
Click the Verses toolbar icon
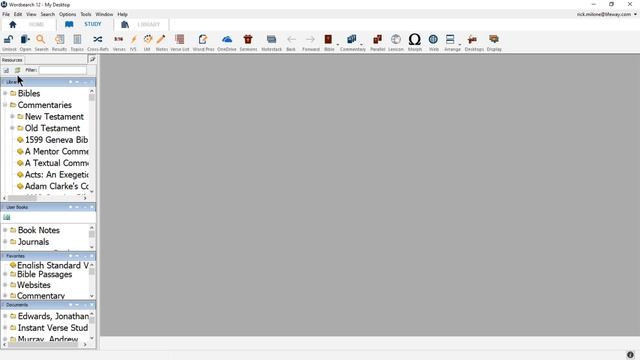point(119,40)
